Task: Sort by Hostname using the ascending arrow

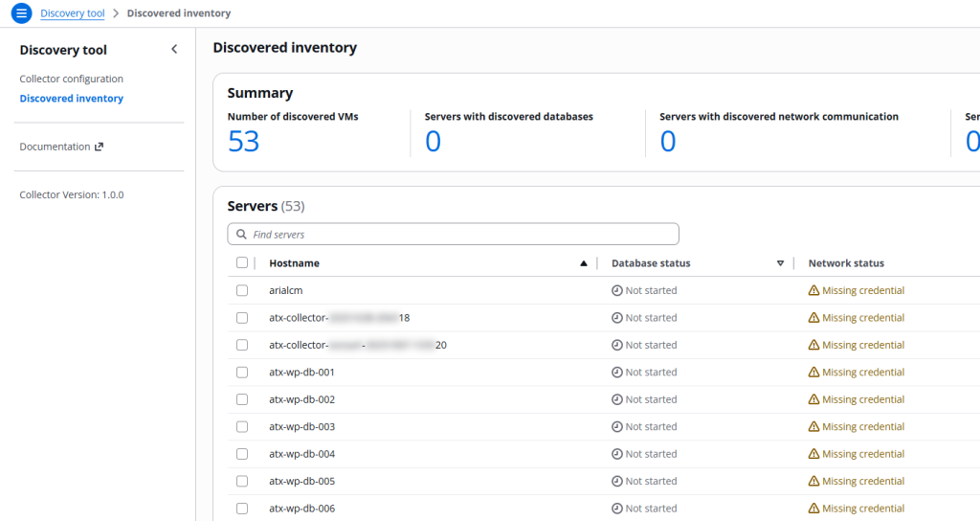Action: 584,263
